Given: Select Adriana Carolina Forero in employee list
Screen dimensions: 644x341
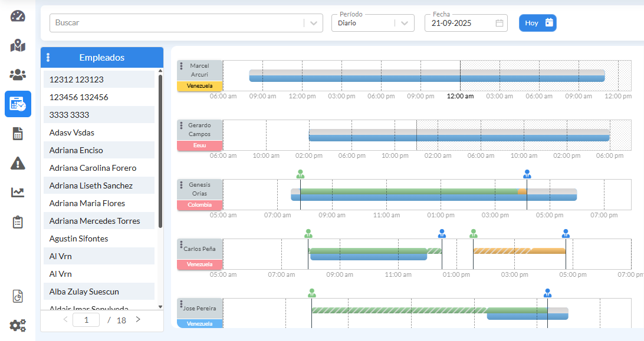Looking at the screenshot, I should tap(93, 168).
